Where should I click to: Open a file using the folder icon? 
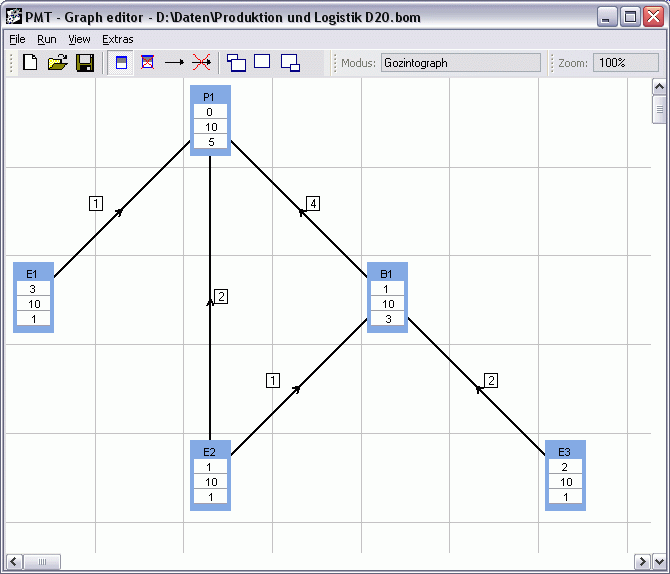tap(58, 63)
